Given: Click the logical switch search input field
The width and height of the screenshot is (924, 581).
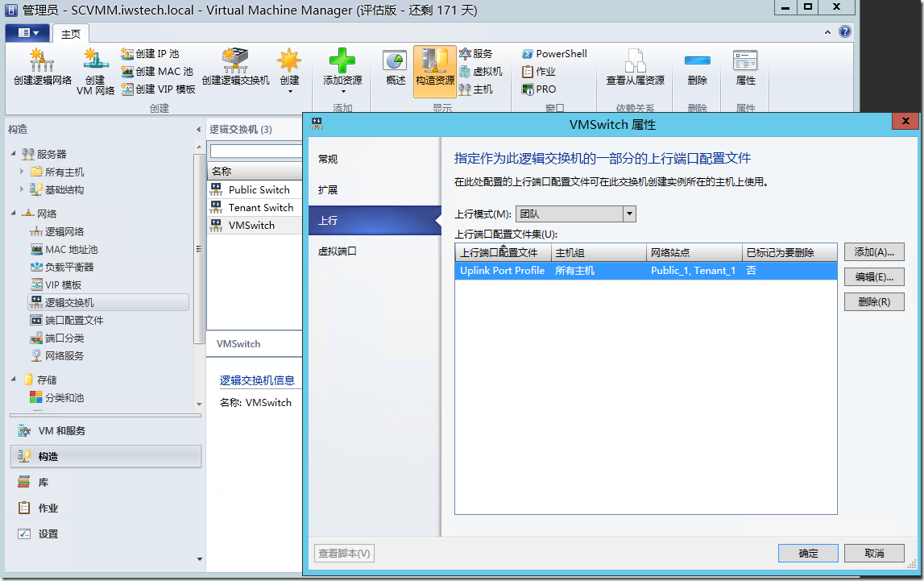Looking at the screenshot, I should (256, 151).
